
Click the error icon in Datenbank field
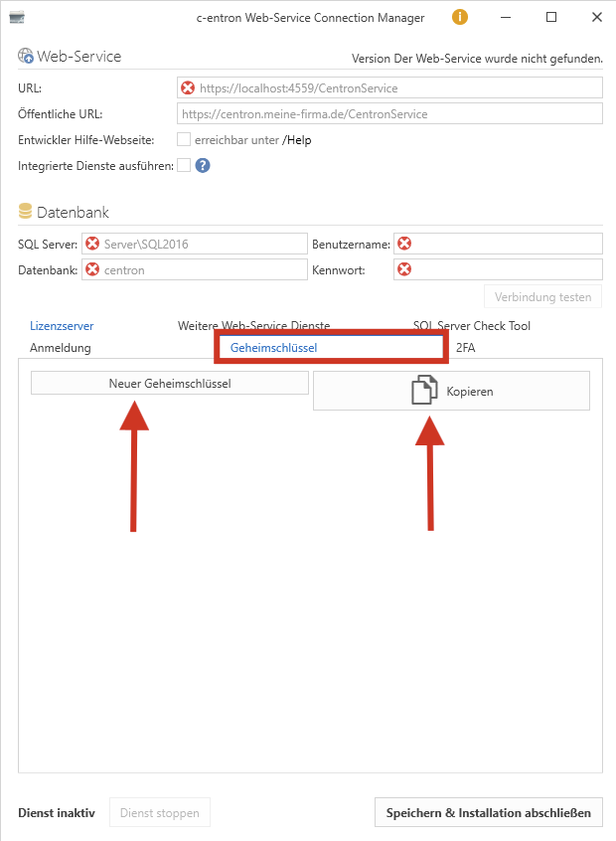coord(92,269)
